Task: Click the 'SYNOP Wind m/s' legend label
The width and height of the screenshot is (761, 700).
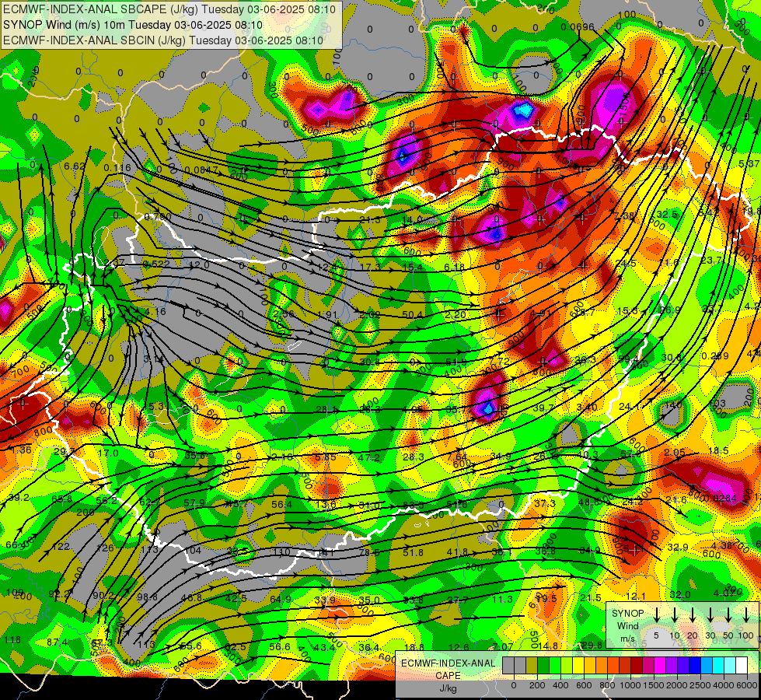Action: [x=627, y=625]
